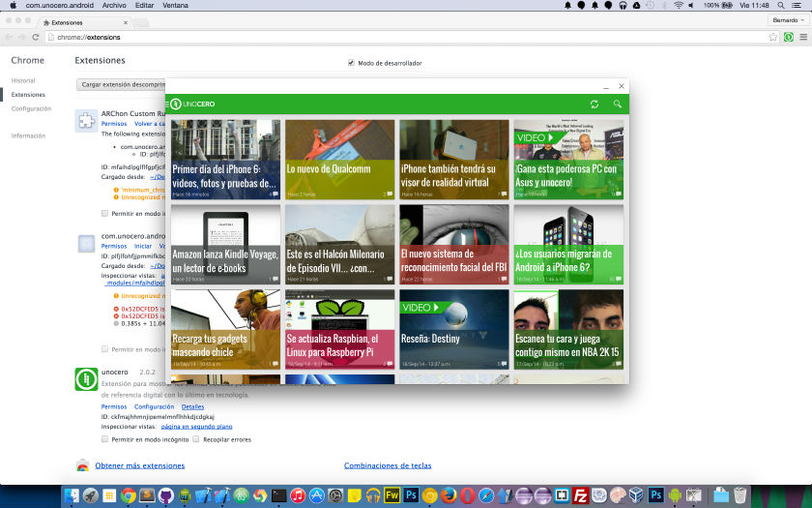Open Terminal from the Dock

(278, 495)
